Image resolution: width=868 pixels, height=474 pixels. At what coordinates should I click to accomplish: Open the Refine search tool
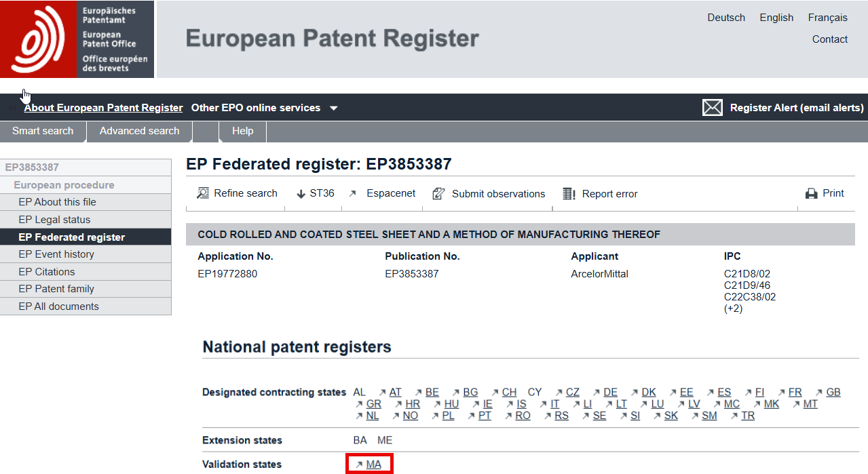pos(235,193)
